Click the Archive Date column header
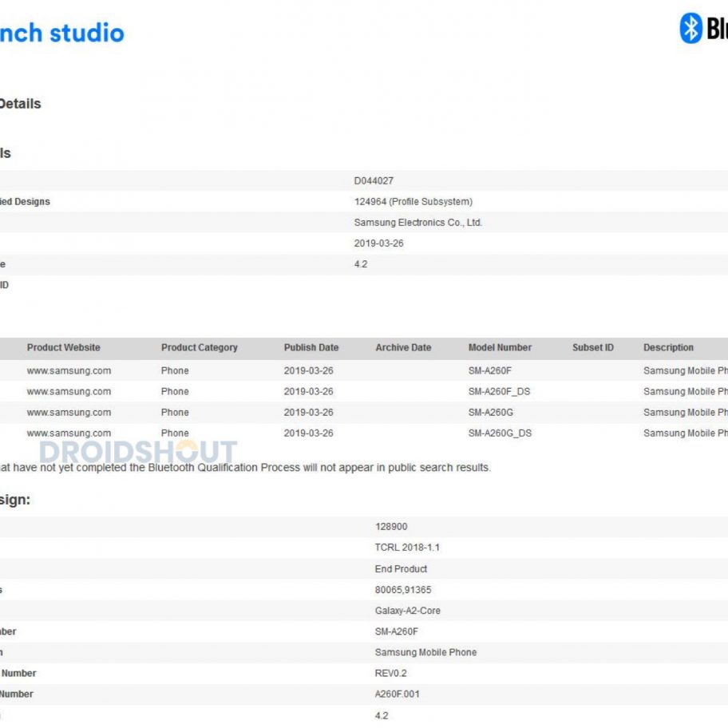This screenshot has width=728, height=728. (403, 348)
